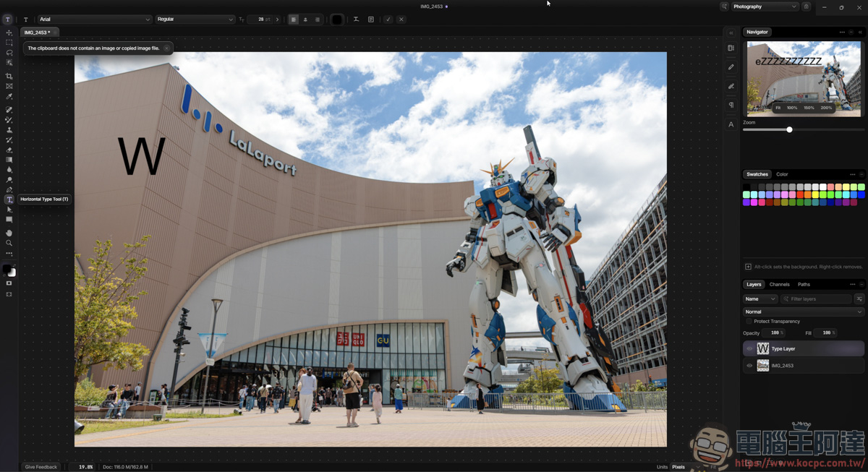
Task: Pick the white swatch in Swatches
Action: pos(823,187)
